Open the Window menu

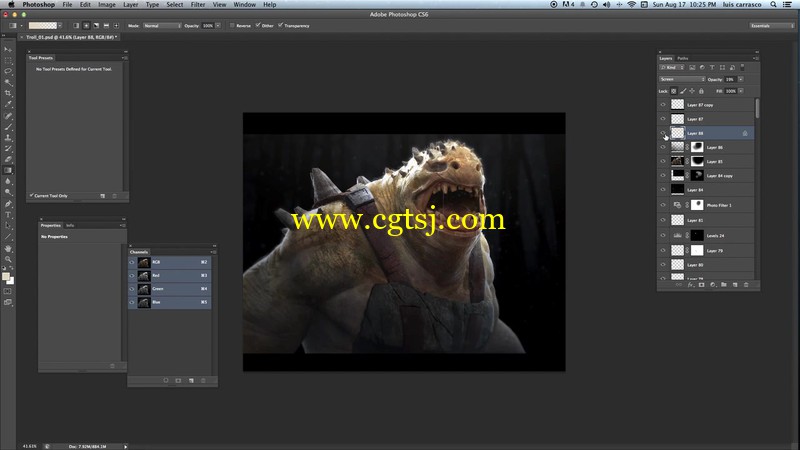(244, 5)
